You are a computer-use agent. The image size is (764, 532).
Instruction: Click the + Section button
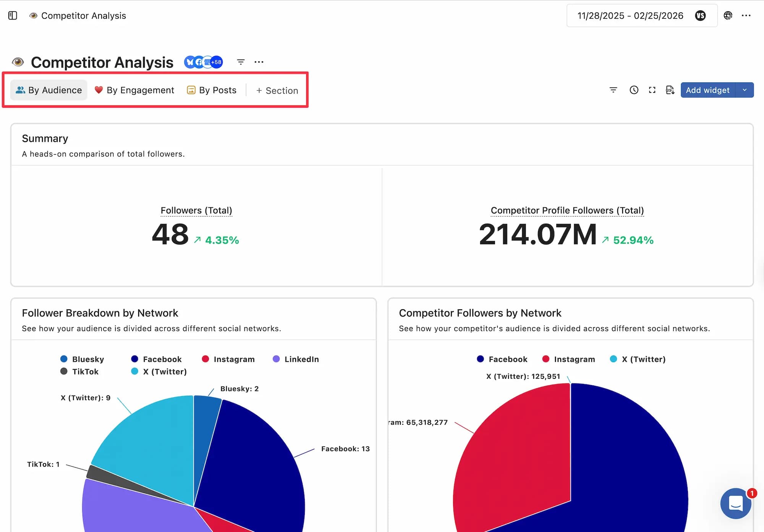click(x=277, y=91)
